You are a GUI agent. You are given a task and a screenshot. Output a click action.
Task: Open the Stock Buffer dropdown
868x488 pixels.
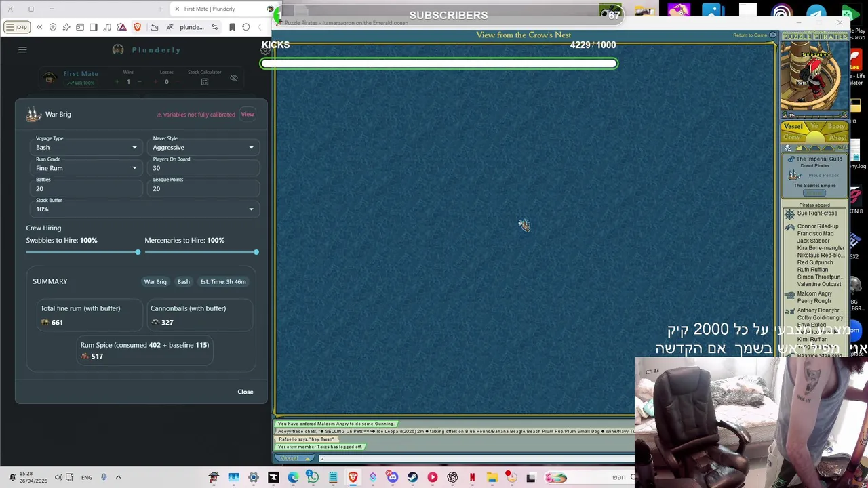click(x=145, y=209)
